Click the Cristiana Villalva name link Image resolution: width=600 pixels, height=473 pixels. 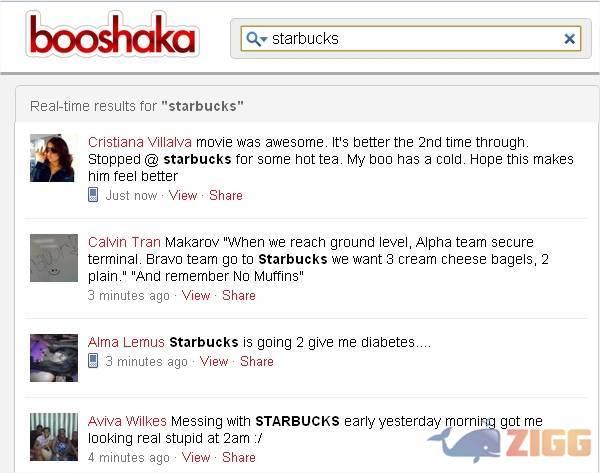pyautogui.click(x=140, y=142)
